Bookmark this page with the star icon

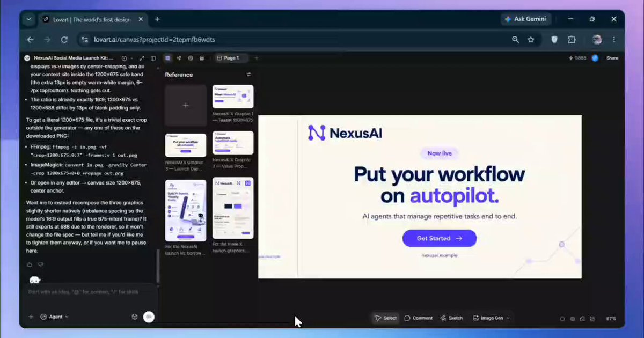point(531,40)
